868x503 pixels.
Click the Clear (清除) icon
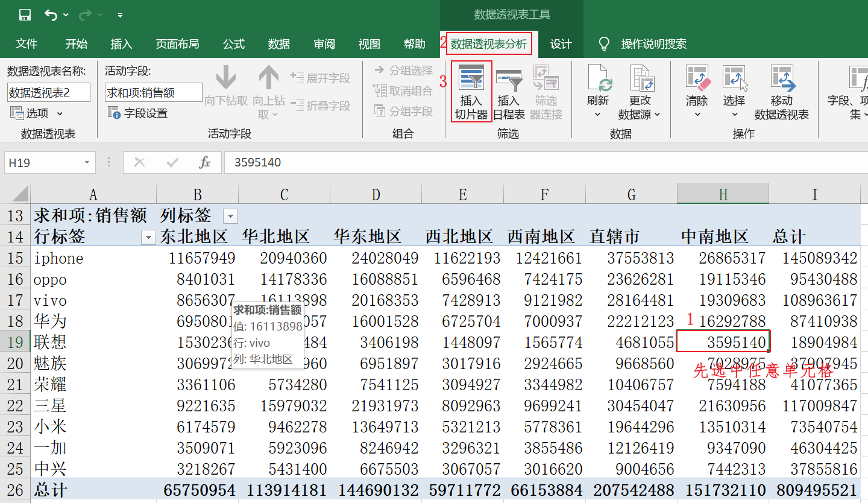click(x=697, y=80)
